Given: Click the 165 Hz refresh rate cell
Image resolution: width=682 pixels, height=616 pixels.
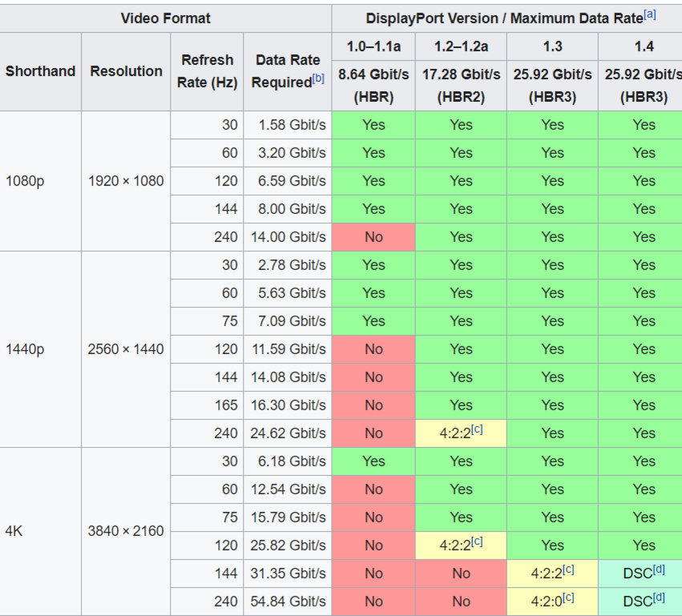Looking at the screenshot, I should [x=207, y=405].
